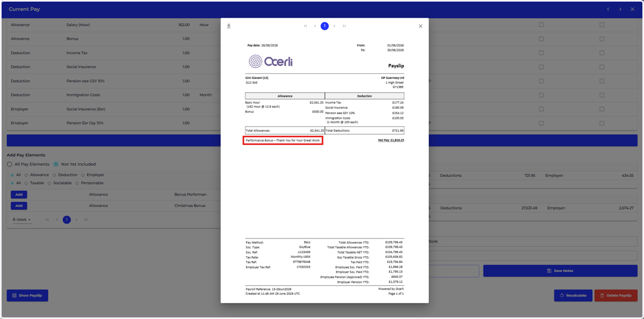The image size is (644, 319).
Task: Tick left checkbox in Income Tax row
Action: [541, 53]
